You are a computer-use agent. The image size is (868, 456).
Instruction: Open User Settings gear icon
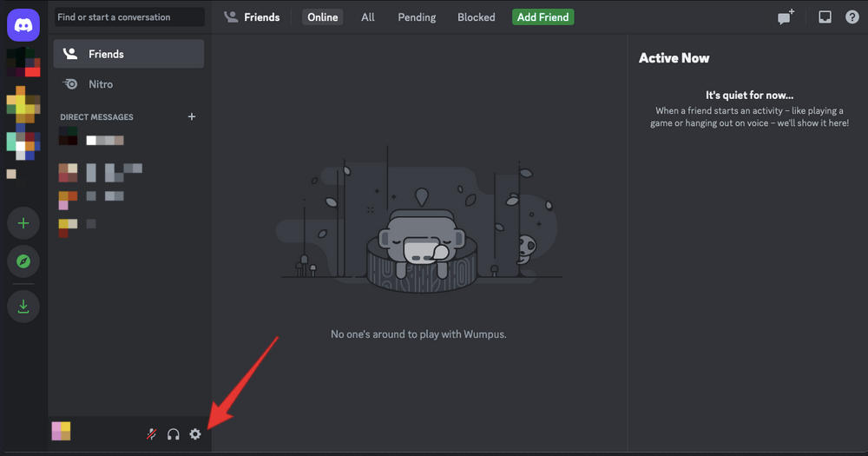tap(194, 433)
